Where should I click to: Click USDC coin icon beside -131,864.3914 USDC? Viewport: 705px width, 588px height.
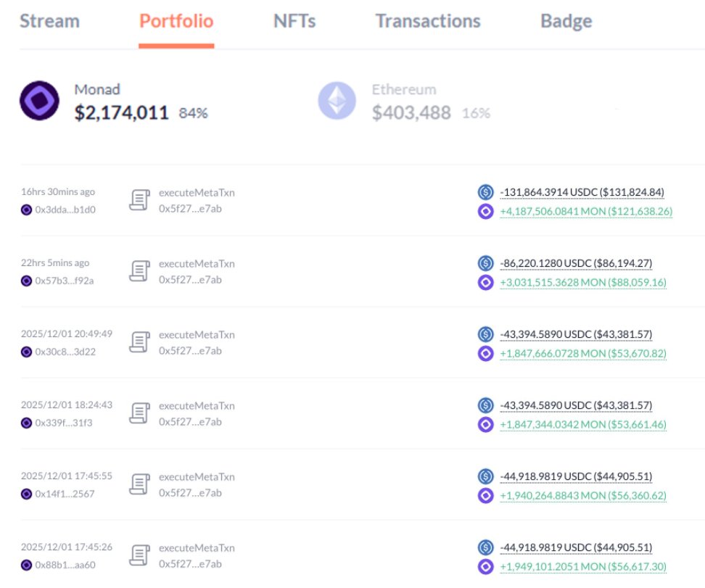click(x=485, y=192)
